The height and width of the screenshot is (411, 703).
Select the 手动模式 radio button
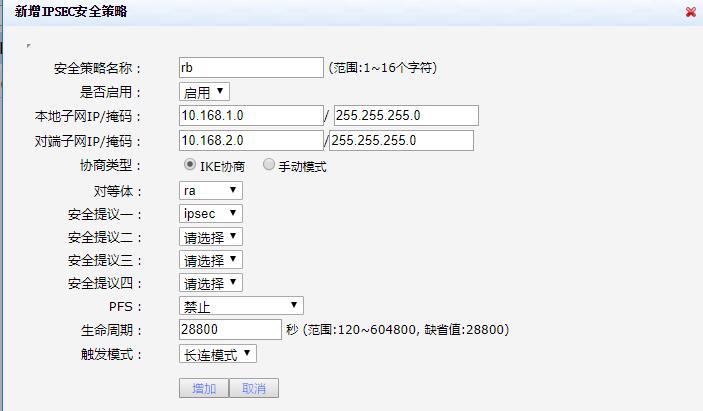click(268, 165)
